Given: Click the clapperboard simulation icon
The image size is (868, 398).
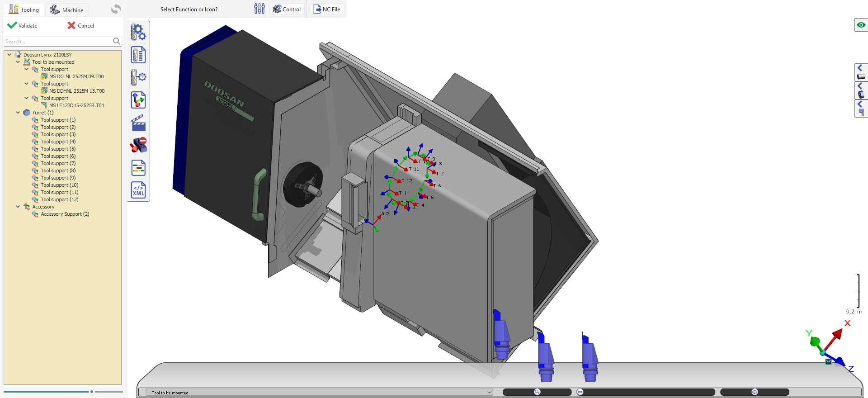Looking at the screenshot, I should point(138,123).
